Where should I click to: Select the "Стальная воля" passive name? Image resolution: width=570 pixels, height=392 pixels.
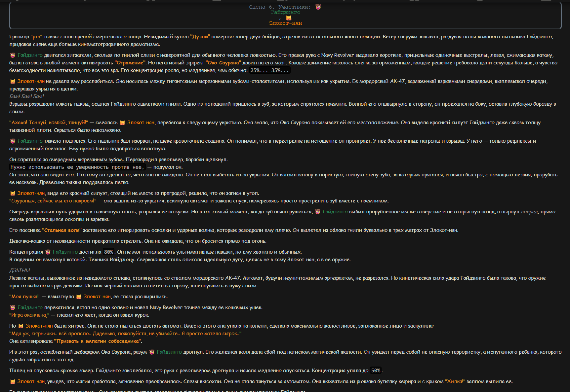click(62, 230)
